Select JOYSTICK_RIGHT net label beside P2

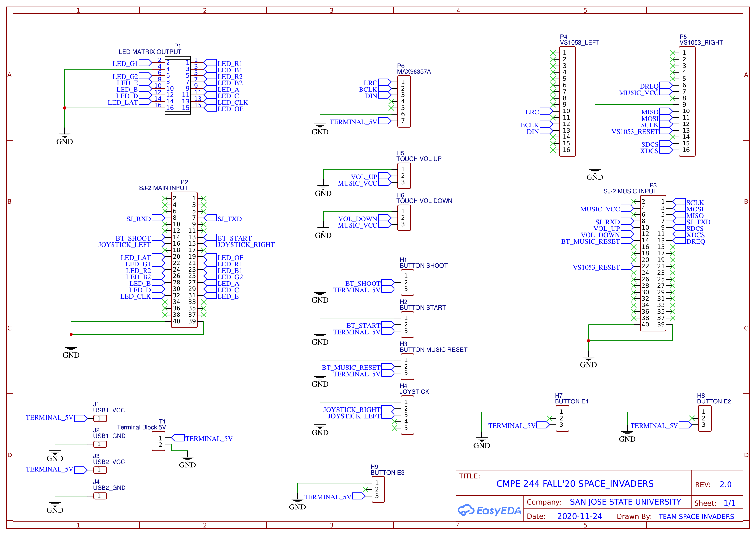(246, 245)
